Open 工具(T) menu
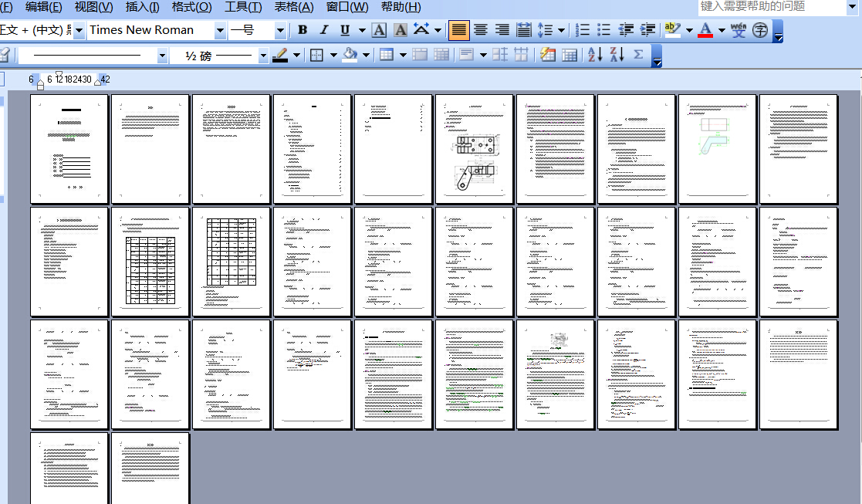Viewport: 862px width, 504px height. [x=243, y=7]
